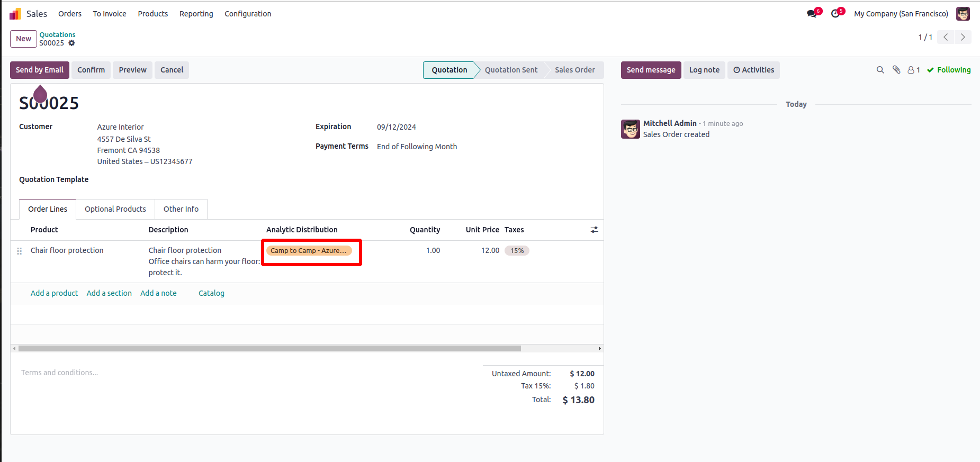
Task: Confirm the quotation
Action: click(91, 70)
